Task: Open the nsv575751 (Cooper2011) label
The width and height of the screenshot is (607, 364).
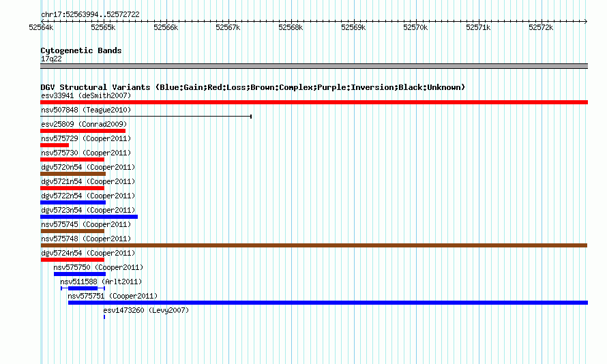Action: tap(113, 296)
